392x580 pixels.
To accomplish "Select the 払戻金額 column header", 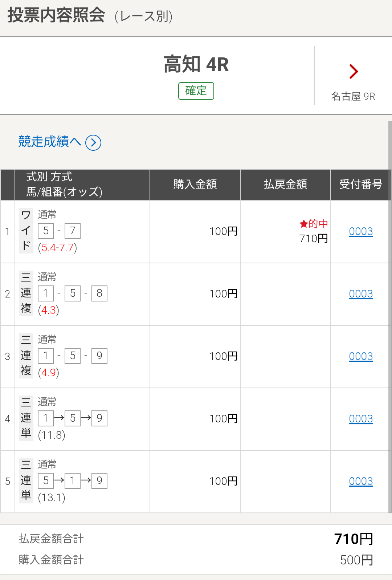I will tap(285, 184).
